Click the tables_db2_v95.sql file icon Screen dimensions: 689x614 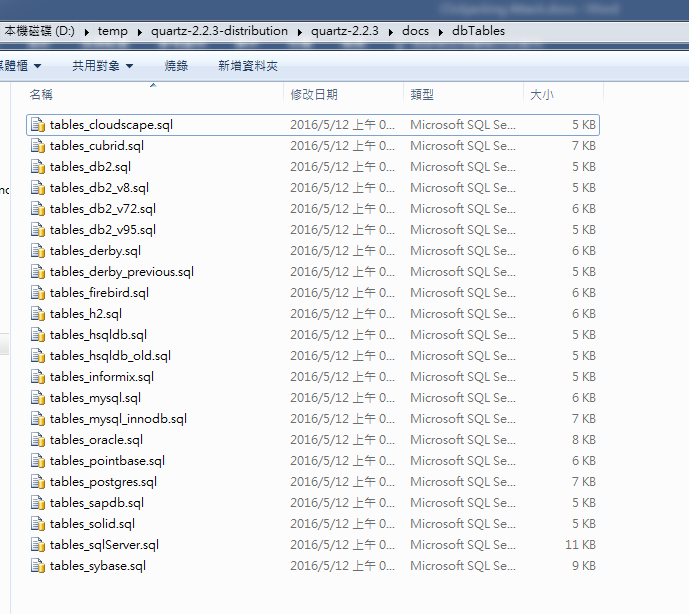click(x=38, y=230)
